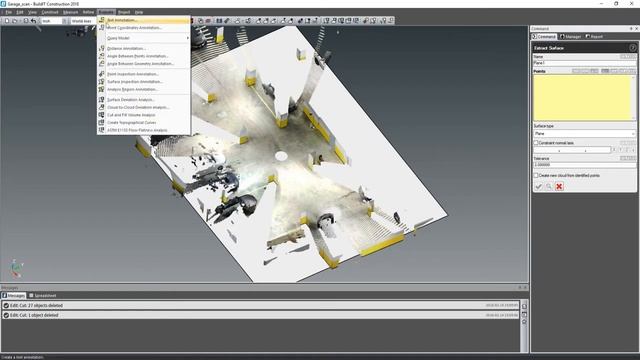Click the Name input field
The height and width of the screenshot is (360, 640).
click(584, 63)
